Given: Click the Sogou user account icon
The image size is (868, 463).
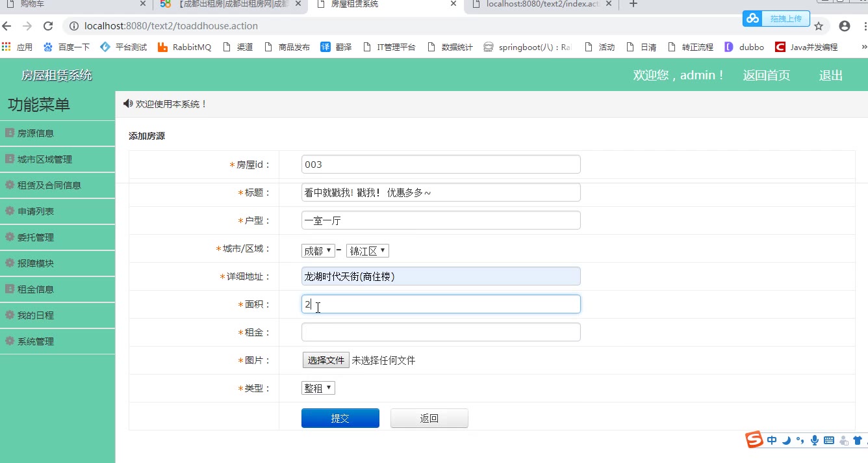Looking at the screenshot, I should [x=844, y=440].
